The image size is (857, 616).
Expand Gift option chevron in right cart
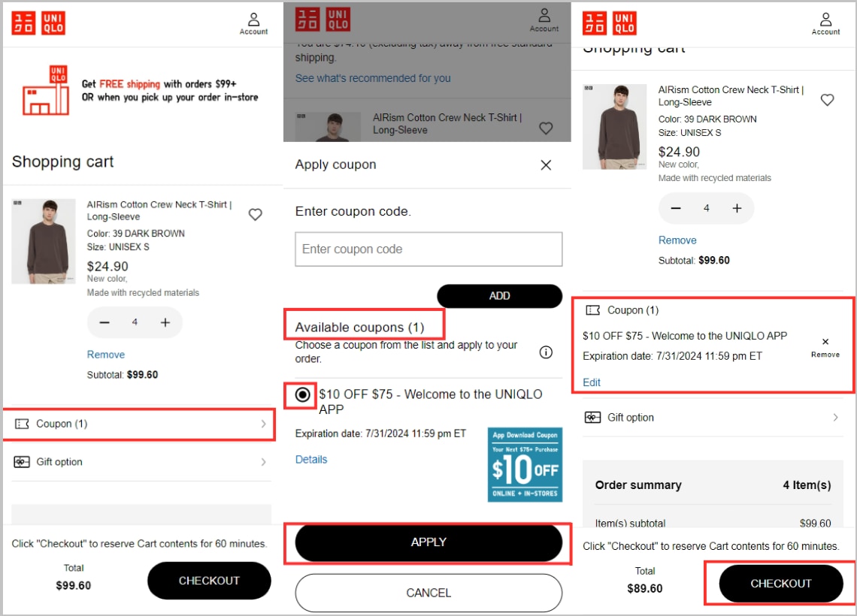point(834,418)
